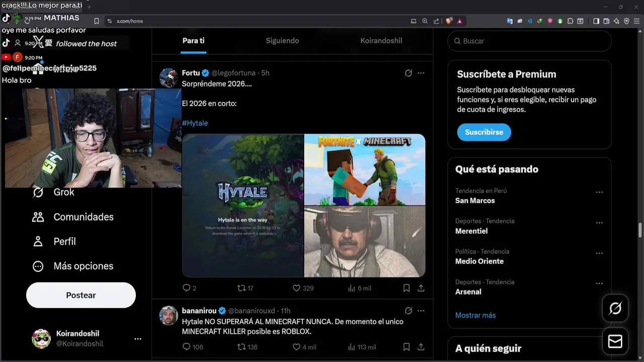Image resolution: width=644 pixels, height=362 pixels.
Task: Click Mostrar más under trends
Action: (475, 315)
